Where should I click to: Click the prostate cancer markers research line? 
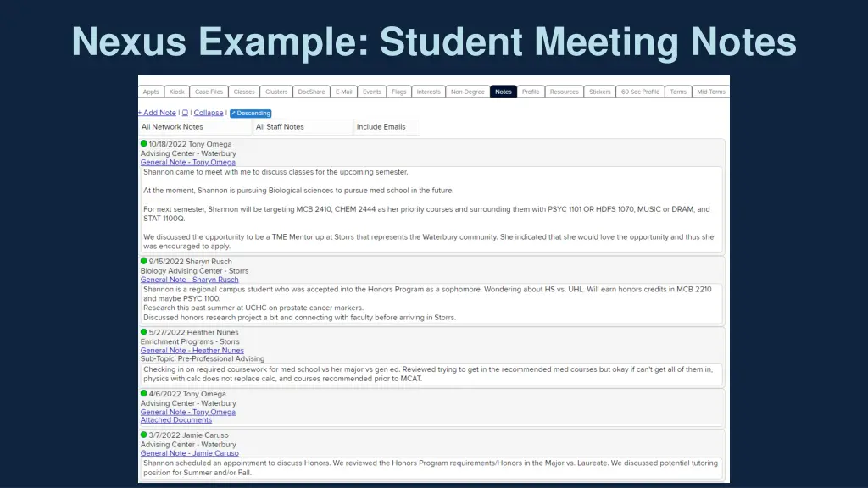click(x=253, y=308)
